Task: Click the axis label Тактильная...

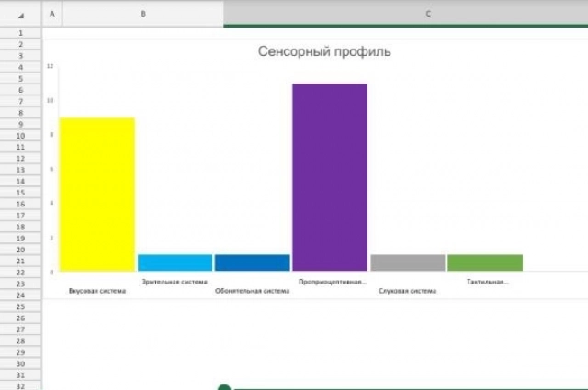Action: pos(488,282)
